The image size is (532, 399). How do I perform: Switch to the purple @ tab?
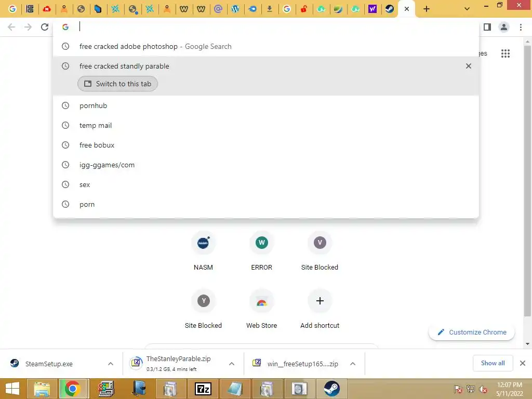(x=218, y=9)
